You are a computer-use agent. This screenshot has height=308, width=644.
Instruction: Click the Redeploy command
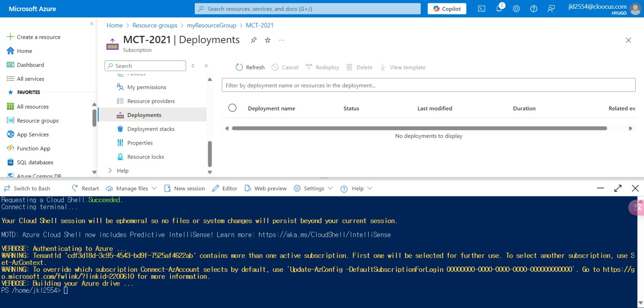(322, 67)
